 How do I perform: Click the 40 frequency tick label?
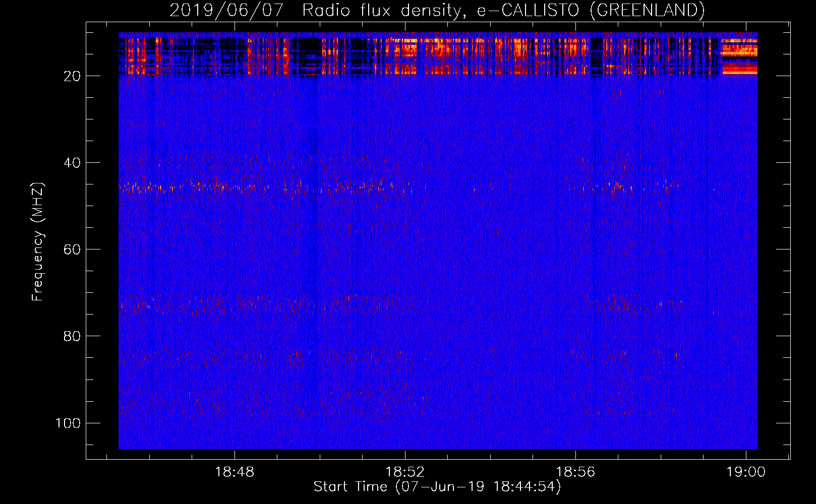click(72, 163)
